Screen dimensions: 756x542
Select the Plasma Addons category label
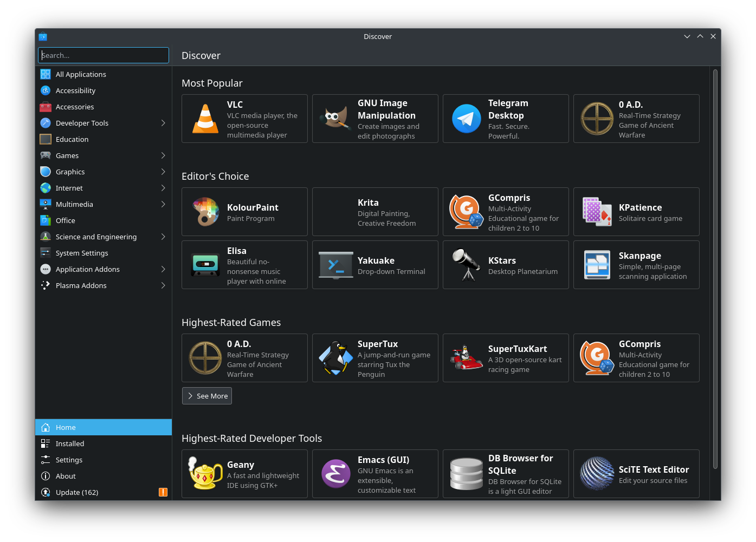(x=81, y=285)
